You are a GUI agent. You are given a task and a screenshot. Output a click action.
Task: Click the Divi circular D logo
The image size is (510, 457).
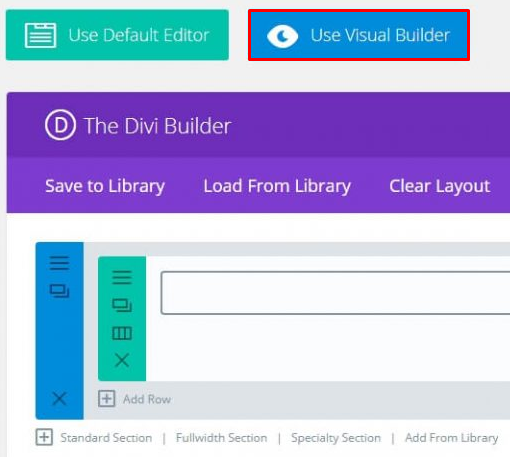coord(60,125)
